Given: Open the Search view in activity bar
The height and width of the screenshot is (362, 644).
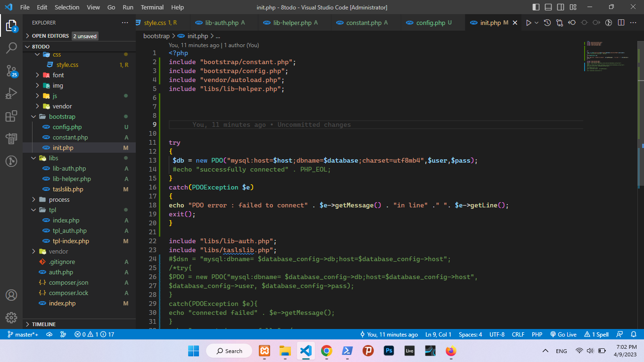Looking at the screenshot, I should coord(11,48).
